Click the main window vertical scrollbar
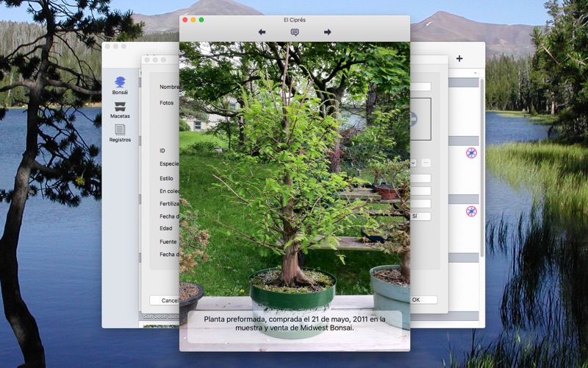 (x=482, y=168)
